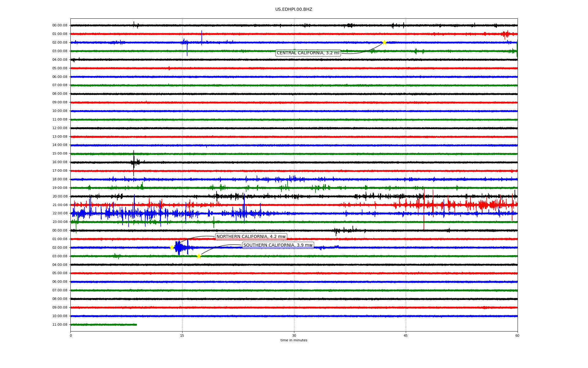Click the short green trace at the bottom row
Viewport: 588px width, 368px height.
click(104, 324)
